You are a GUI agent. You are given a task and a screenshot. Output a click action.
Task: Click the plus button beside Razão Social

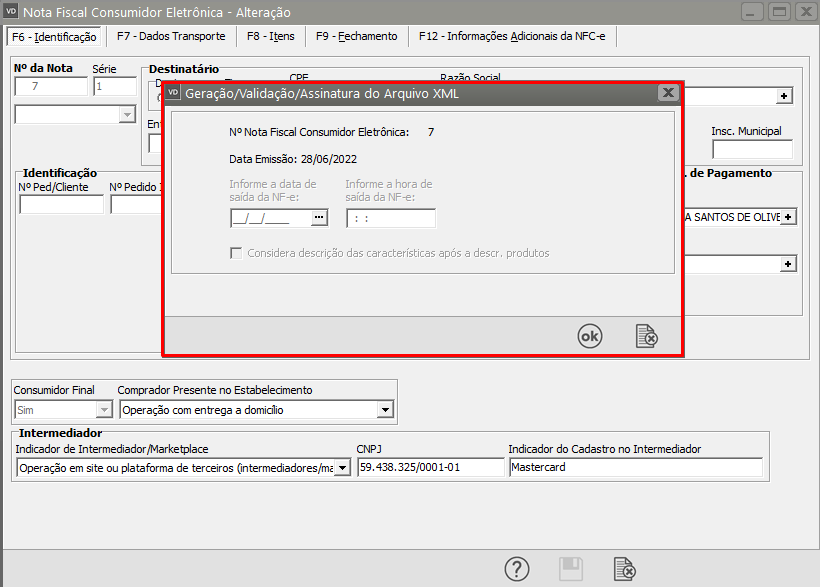(783, 96)
